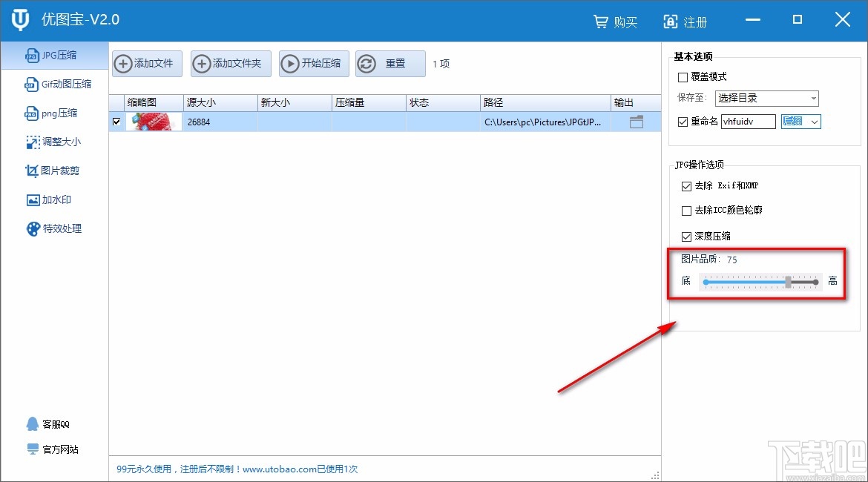Screen dimensions: 868x482
Task: Close the 优图宝 window
Action: tap(843, 20)
